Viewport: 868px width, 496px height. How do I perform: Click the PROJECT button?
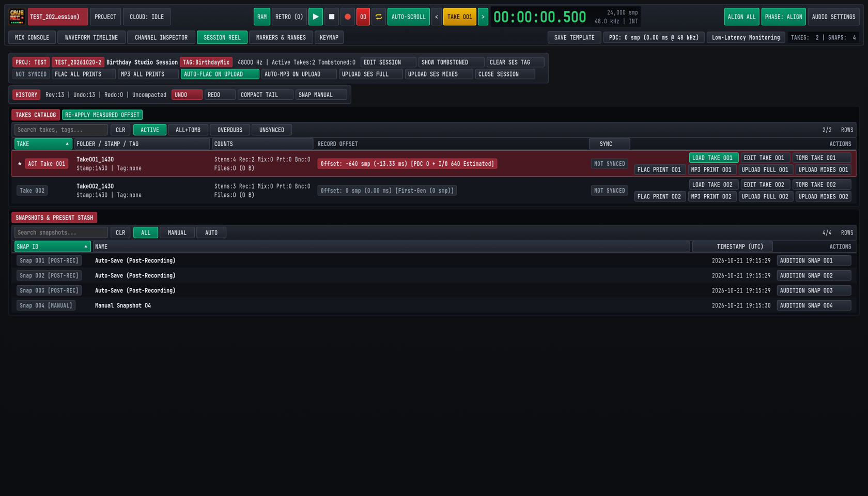pos(105,17)
